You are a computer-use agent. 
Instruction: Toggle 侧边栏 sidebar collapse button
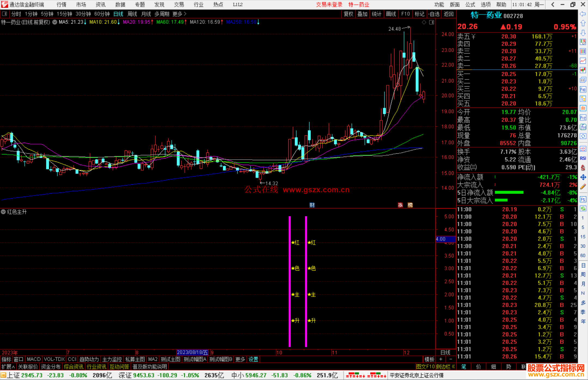pos(445,367)
